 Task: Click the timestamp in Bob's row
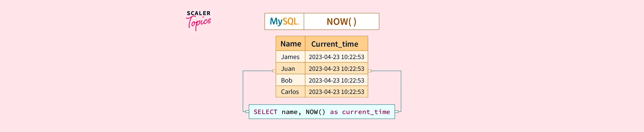(336, 80)
